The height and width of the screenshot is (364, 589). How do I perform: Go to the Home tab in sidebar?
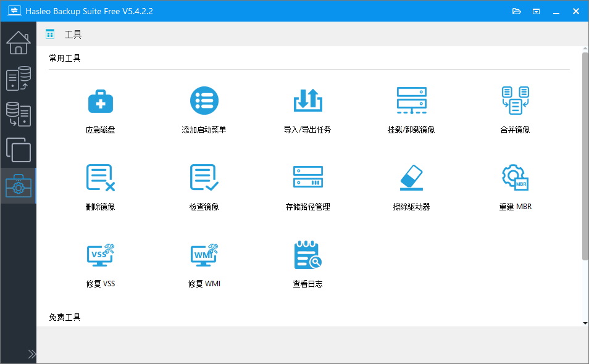pos(18,43)
